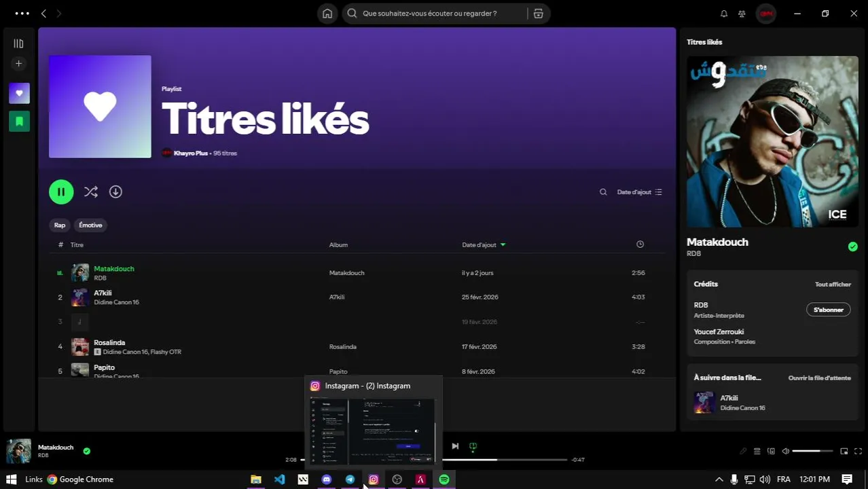
Task: Click 'Tout afficher' in Crédits
Action: tap(833, 285)
